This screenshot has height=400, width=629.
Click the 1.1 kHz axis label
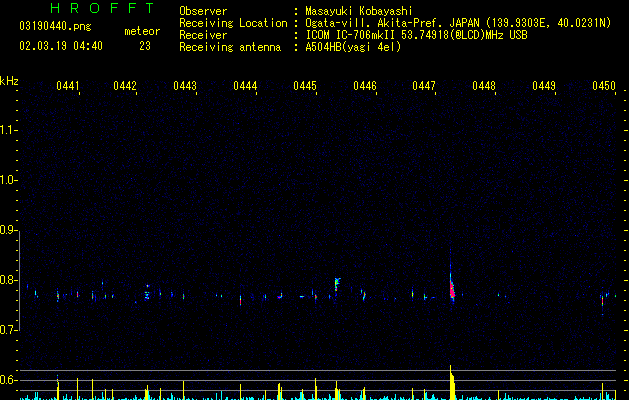(8, 130)
